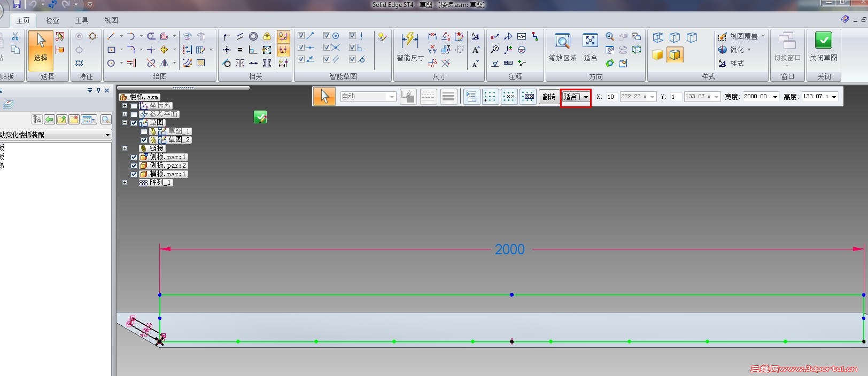Uncheck the 草图 group checkbox

[134, 123]
